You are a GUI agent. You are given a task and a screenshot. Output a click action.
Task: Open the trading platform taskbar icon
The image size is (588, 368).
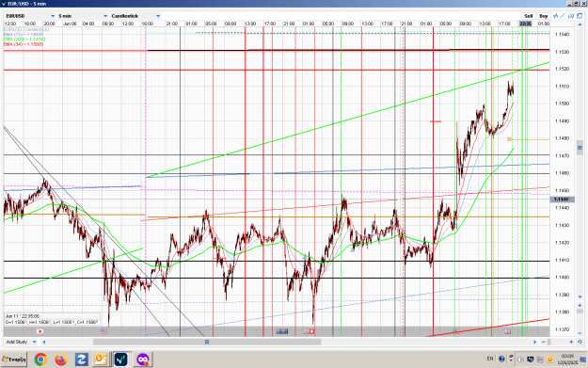pyautogui.click(x=121, y=360)
